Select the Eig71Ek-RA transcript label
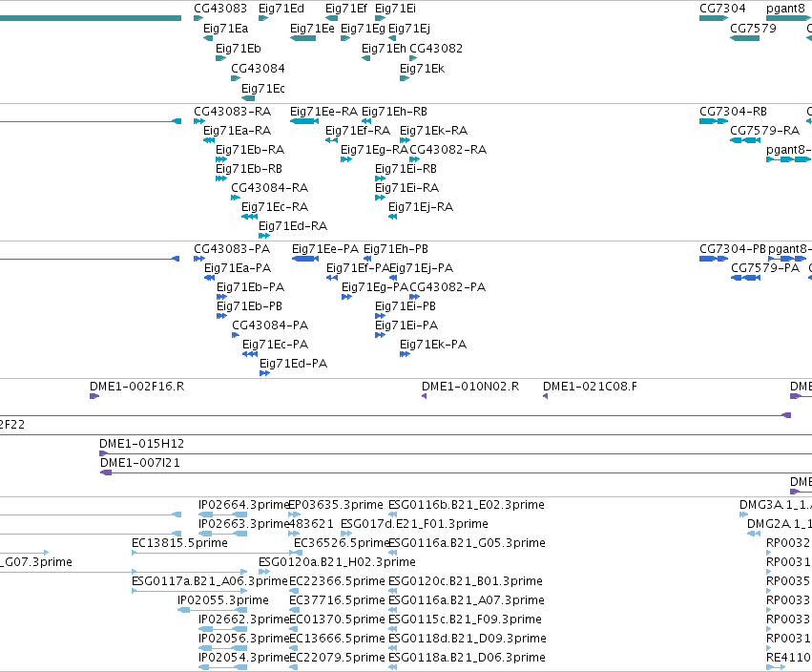This screenshot has width=812, height=672. [x=433, y=131]
